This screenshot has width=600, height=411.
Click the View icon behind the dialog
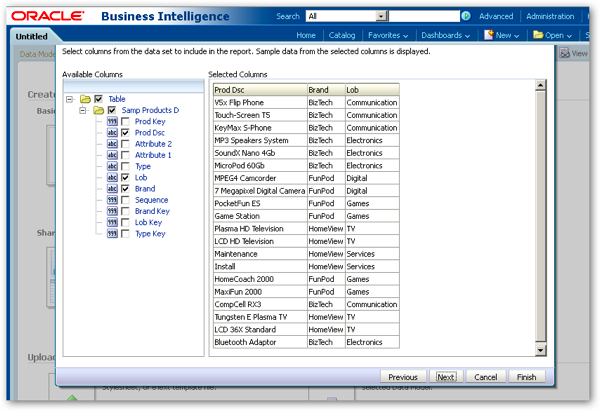(564, 53)
